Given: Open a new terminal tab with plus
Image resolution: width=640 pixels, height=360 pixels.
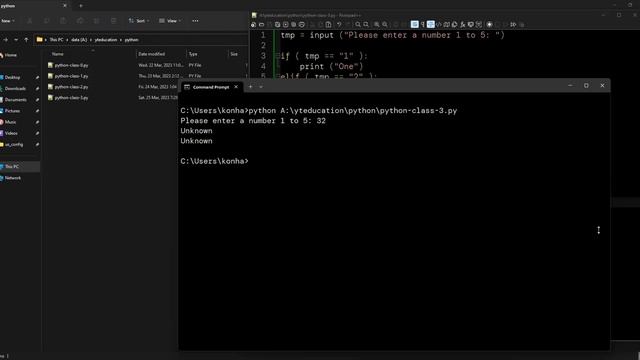Looking at the screenshot, I should (x=251, y=87).
